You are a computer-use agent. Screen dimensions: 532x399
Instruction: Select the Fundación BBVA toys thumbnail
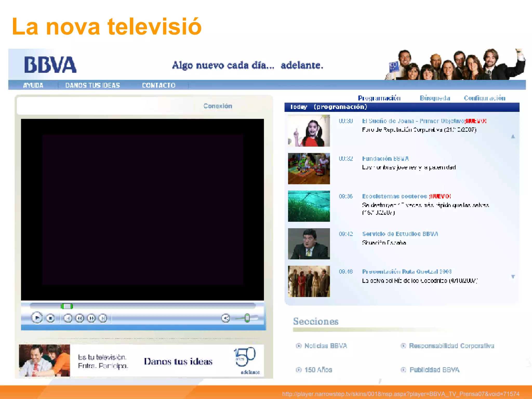309,168
